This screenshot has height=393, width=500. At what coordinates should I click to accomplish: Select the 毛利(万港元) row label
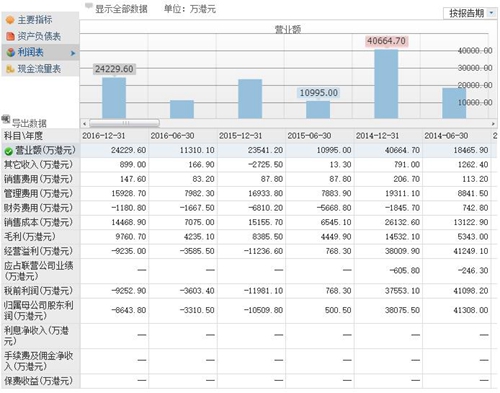(29, 237)
